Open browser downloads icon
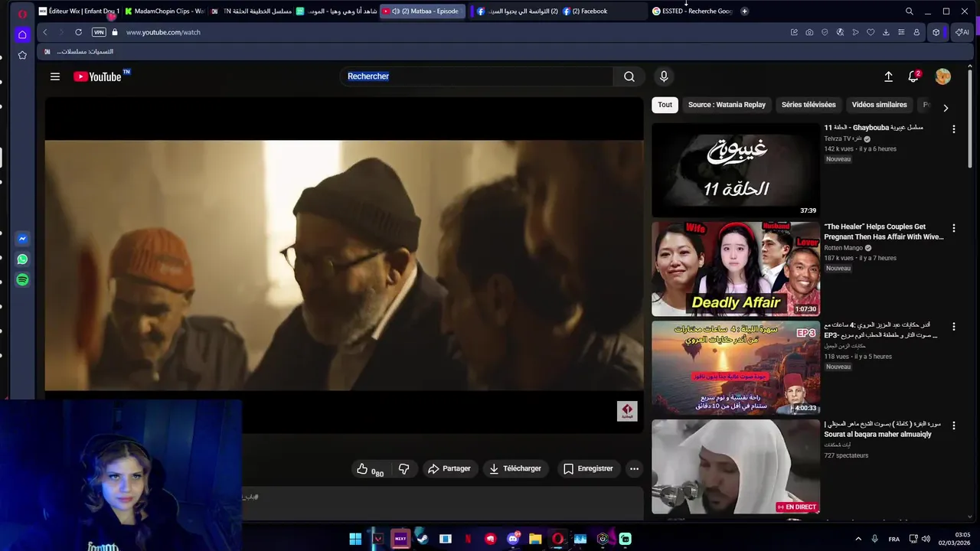Screen dimensions: 980x551 886,32
